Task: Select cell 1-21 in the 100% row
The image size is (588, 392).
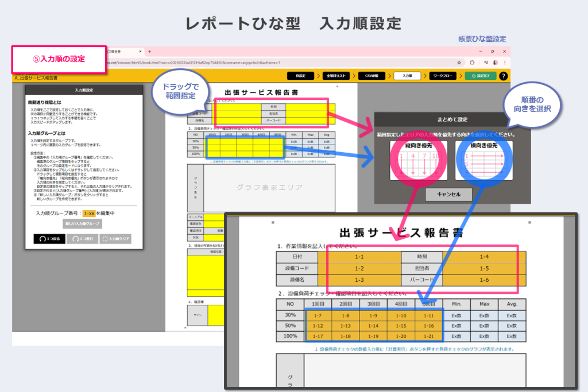Action: (x=428, y=336)
